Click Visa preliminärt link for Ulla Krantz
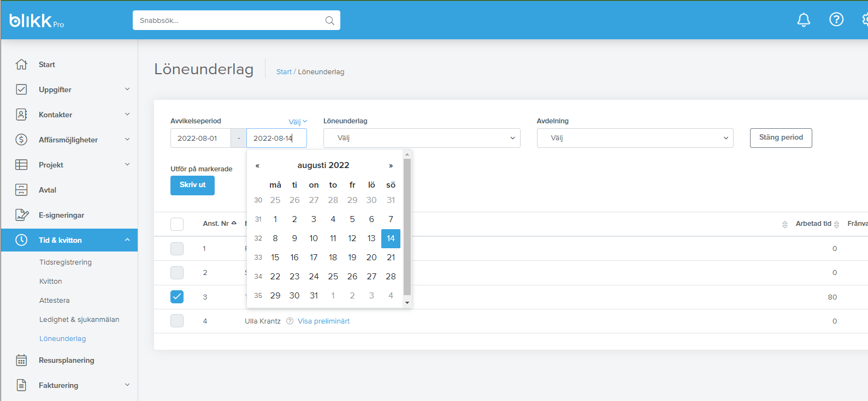 [x=324, y=321]
